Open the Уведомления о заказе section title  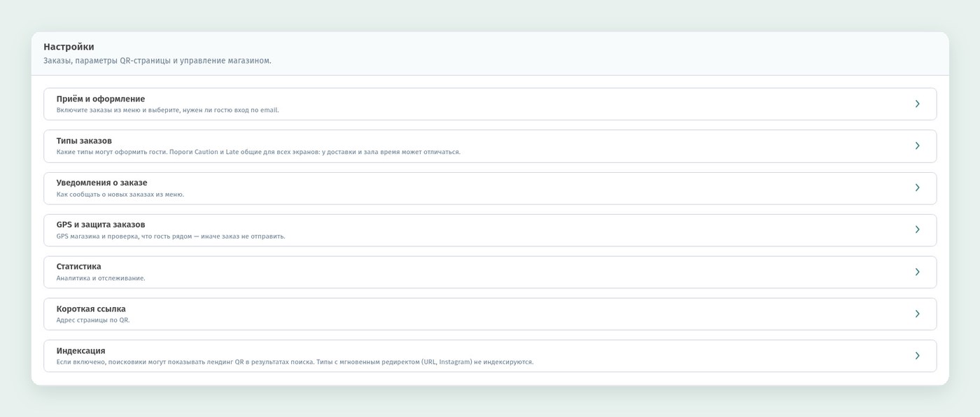pyautogui.click(x=102, y=183)
